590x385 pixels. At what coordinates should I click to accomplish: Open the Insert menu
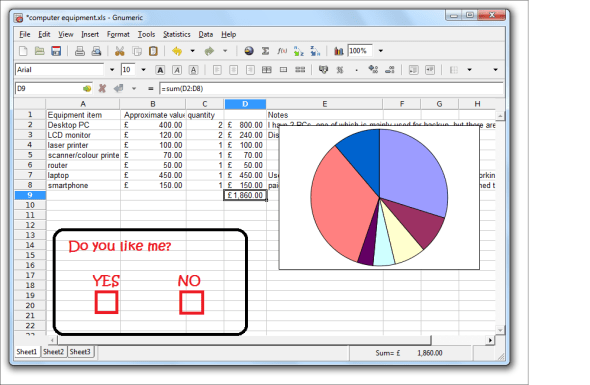[90, 35]
